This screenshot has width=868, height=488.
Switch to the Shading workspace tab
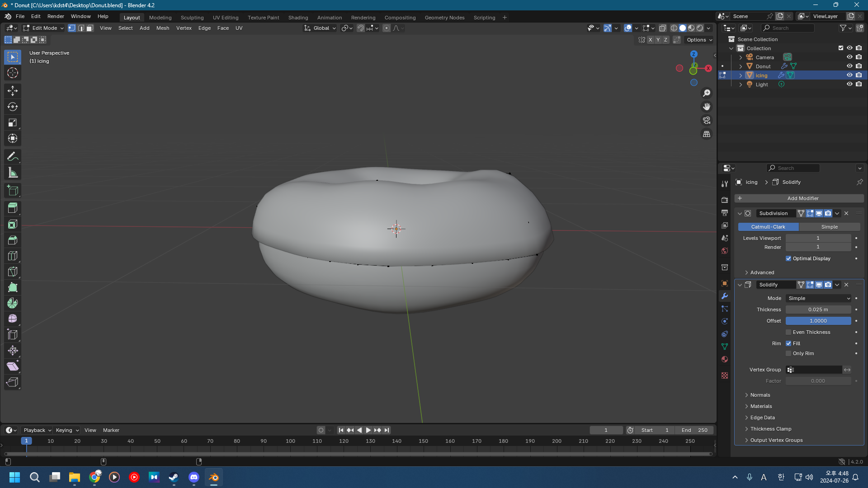[298, 18]
